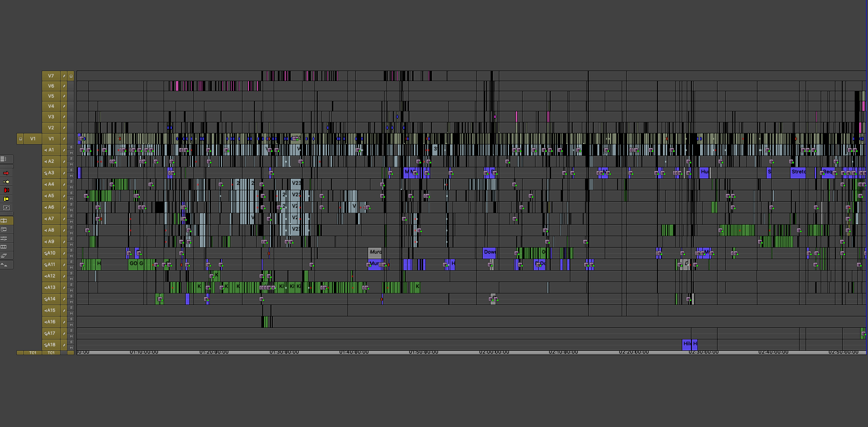Viewport: 868px width, 427px height.
Task: Toggle sync lock slash on track V6
Action: pos(64,86)
